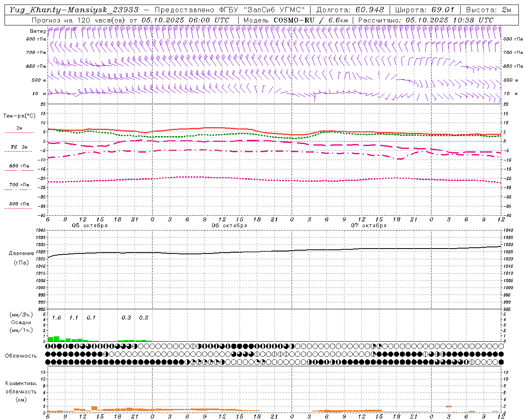Screen dimensions: 525x420
Task: Select the 07 октября date label
Action: (x=369, y=226)
